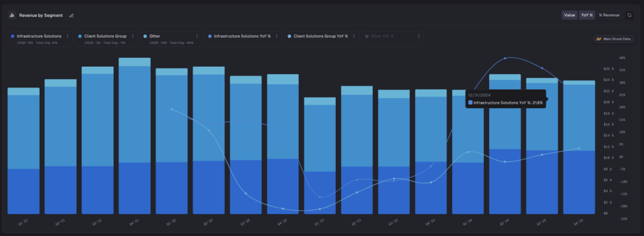Open the Other chip's three-dot menu

[197, 36]
